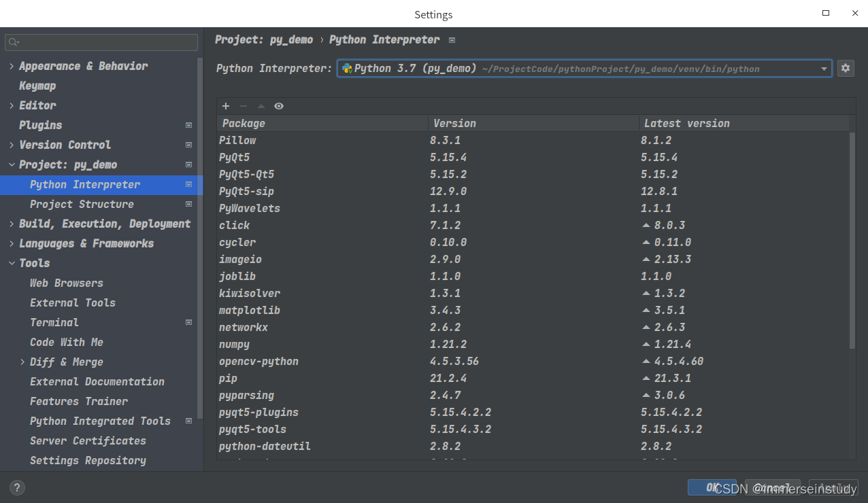Expand the Diff & Merge node
This screenshot has height=503, width=868.
22,362
